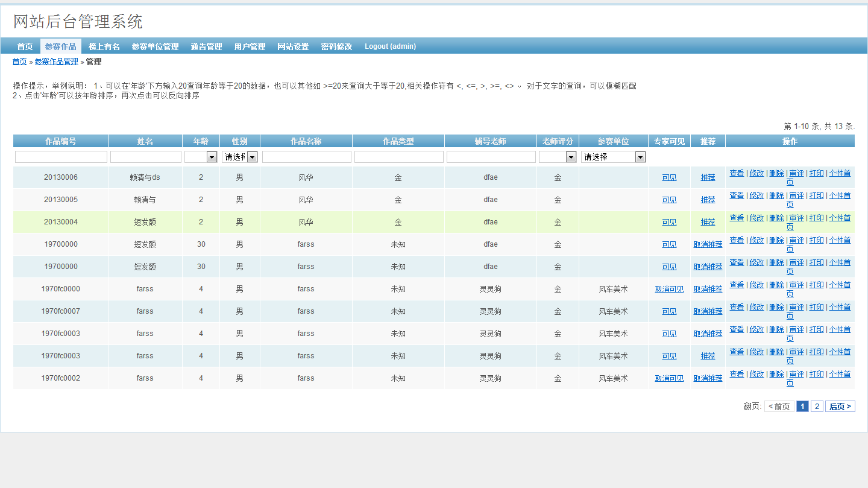Click 打印 in the 1970fc0002 row
This screenshot has width=868, height=488.
(816, 374)
